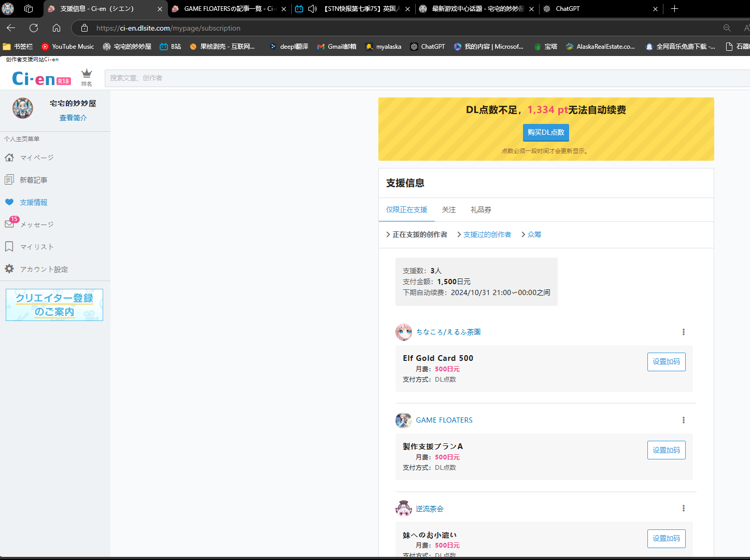Click クリエイター登録のご案内 banner
This screenshot has width=750, height=560.
click(x=54, y=305)
